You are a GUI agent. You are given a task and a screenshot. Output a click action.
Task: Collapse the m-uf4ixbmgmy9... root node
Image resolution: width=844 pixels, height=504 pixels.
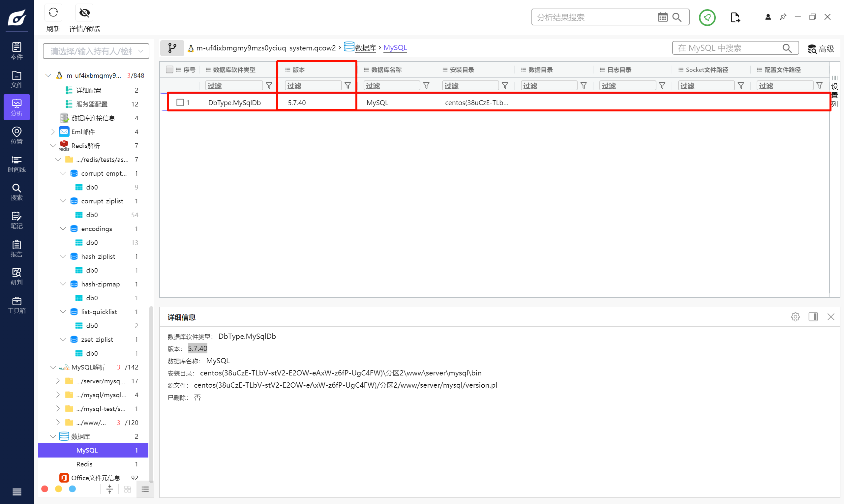pos(48,75)
